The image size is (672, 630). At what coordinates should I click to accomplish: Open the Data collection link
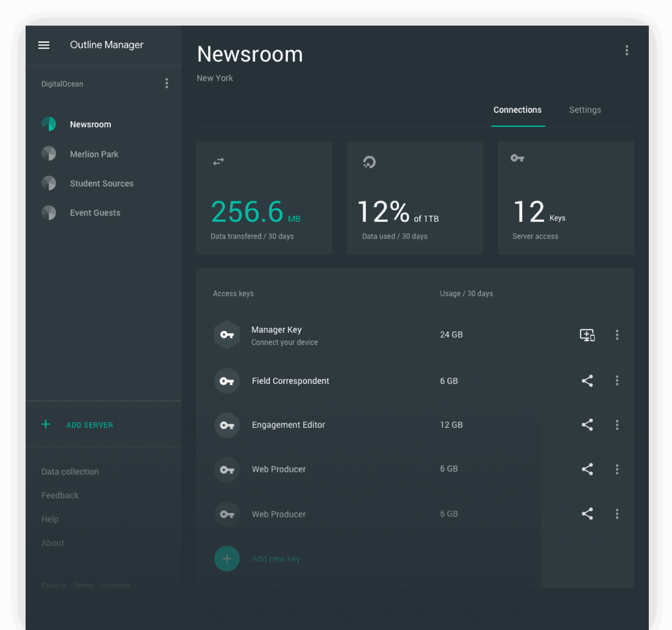tap(70, 471)
